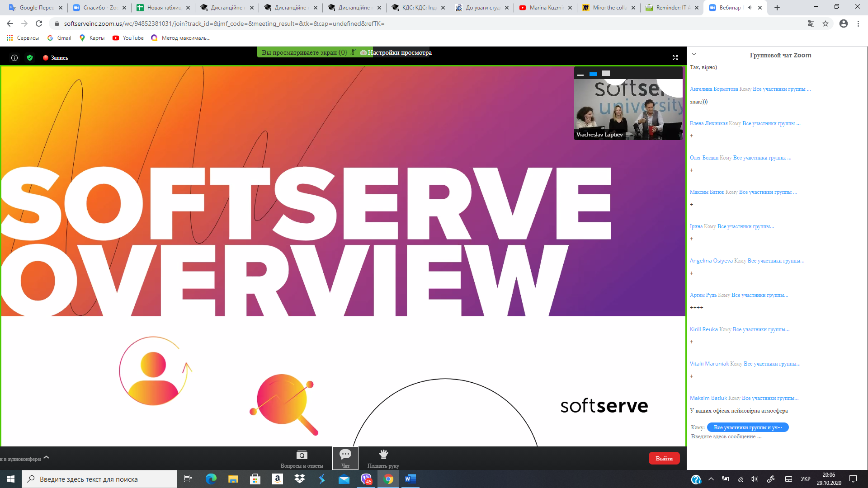Open Сервисы apps bookmark

(x=23, y=38)
